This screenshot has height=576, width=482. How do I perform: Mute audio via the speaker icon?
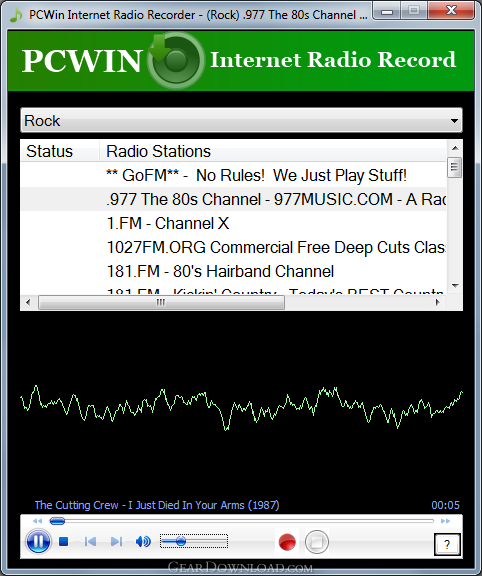143,541
